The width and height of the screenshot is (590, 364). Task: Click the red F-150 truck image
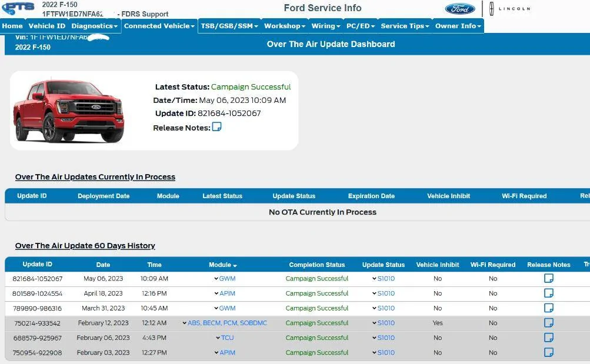tap(68, 111)
